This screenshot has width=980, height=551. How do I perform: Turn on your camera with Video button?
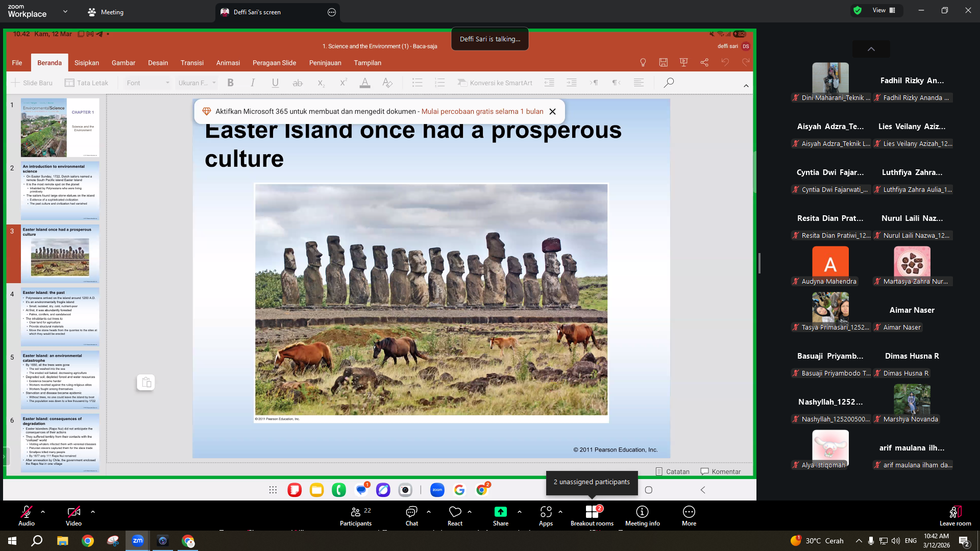pos(73,516)
